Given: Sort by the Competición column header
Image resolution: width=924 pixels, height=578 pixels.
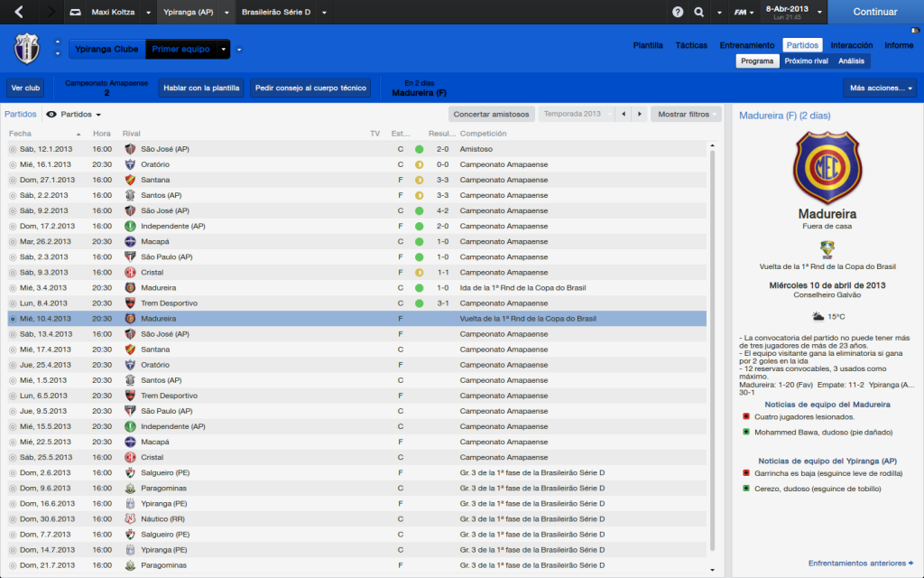Looking at the screenshot, I should click(x=484, y=134).
